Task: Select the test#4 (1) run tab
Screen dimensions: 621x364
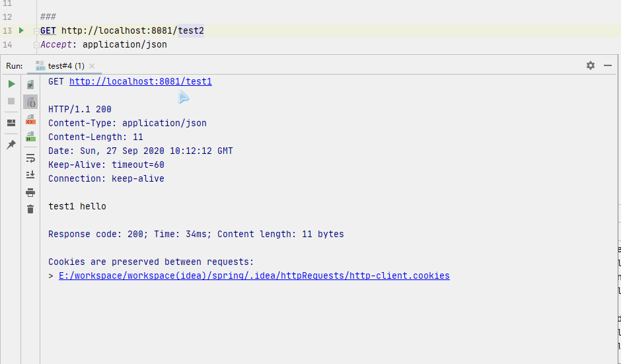Action: 65,66
